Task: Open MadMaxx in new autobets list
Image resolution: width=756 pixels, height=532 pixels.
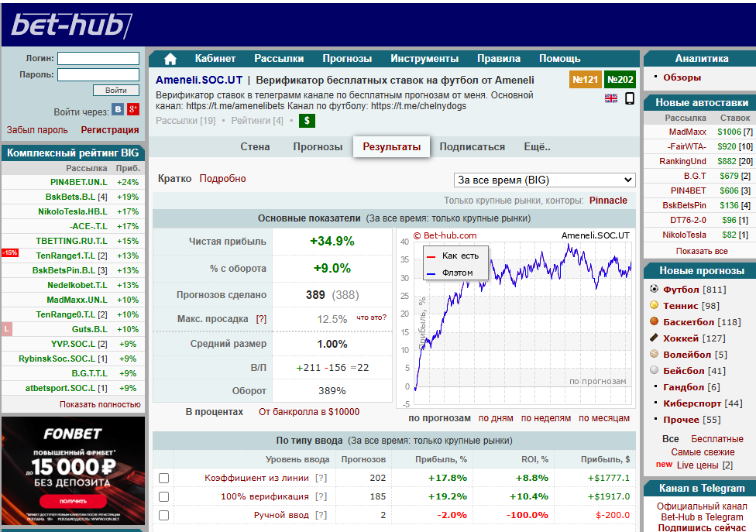Action: coord(687,132)
